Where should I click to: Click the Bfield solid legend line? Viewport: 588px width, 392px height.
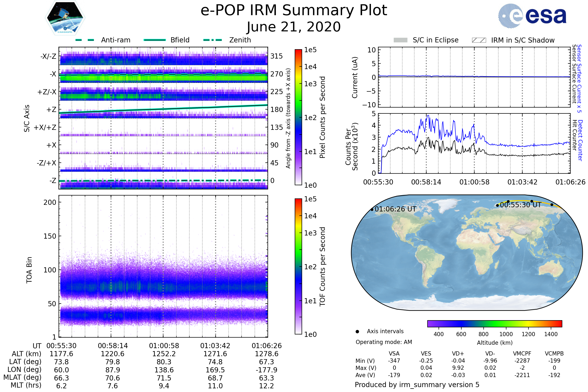pos(155,40)
